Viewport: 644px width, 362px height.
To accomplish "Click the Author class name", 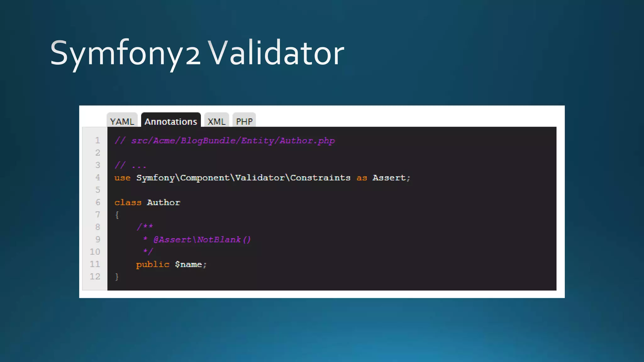I will pos(164,203).
